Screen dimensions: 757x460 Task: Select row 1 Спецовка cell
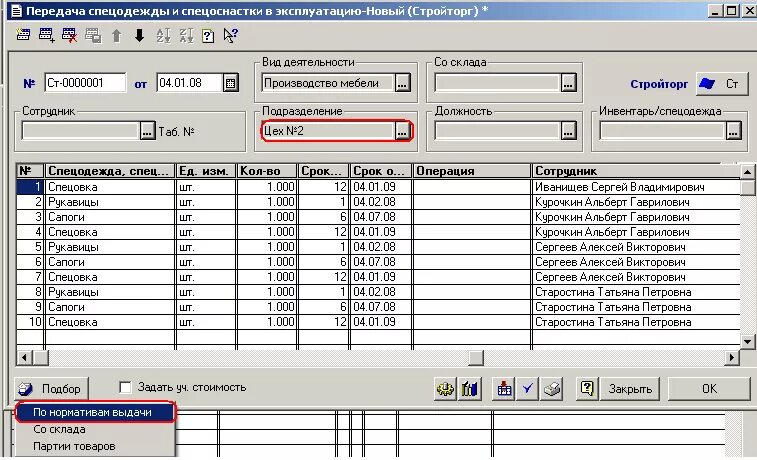point(110,187)
